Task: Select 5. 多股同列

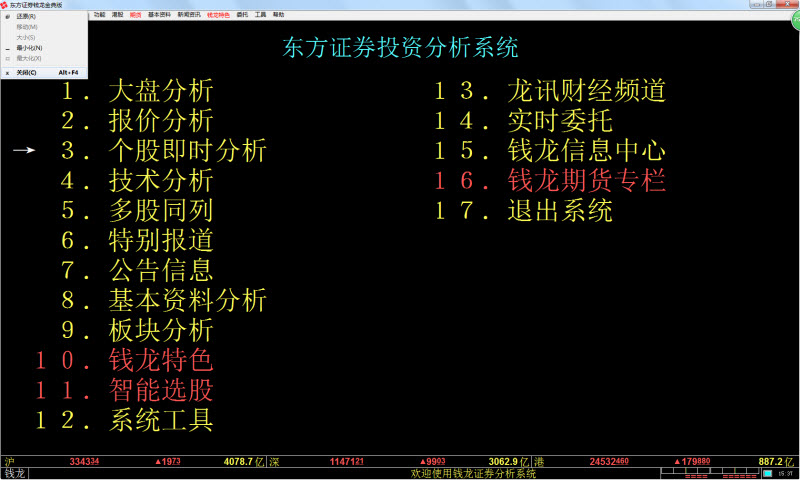Action: [137, 211]
